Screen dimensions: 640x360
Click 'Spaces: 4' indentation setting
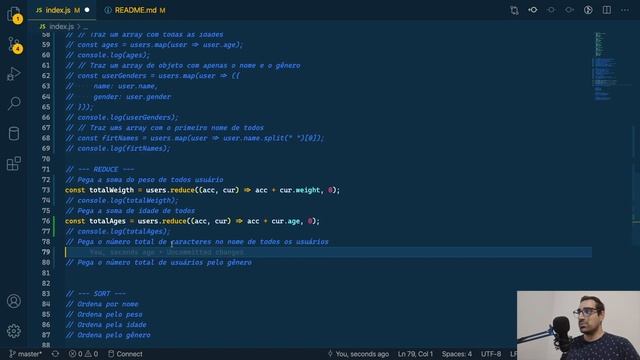click(x=457, y=354)
